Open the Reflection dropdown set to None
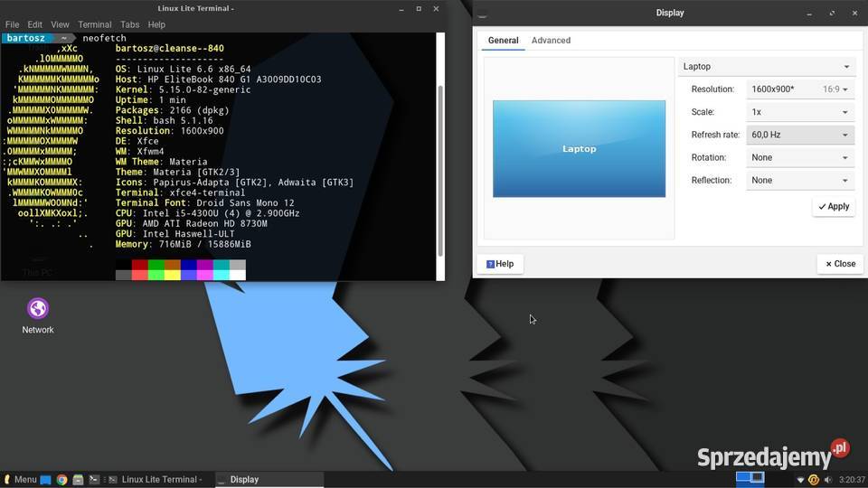 tap(800, 180)
